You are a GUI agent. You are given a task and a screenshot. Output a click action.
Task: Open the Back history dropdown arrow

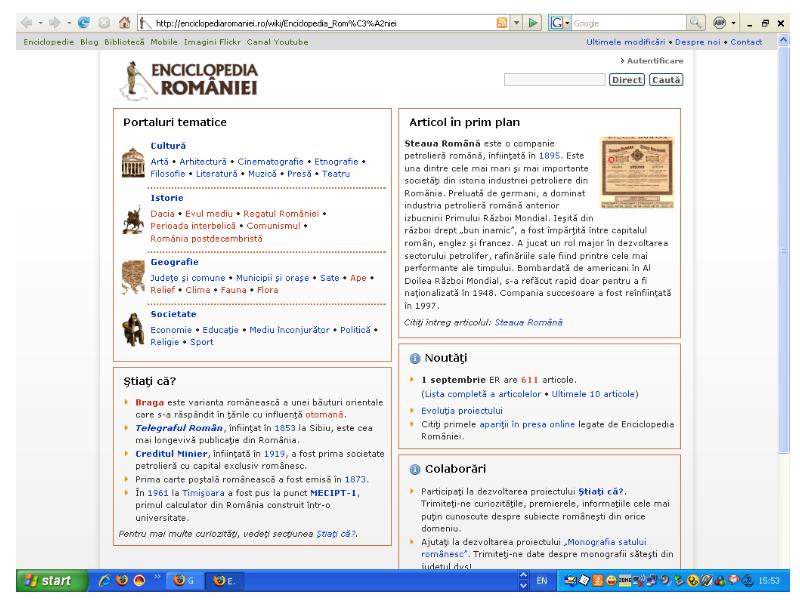(x=40, y=23)
